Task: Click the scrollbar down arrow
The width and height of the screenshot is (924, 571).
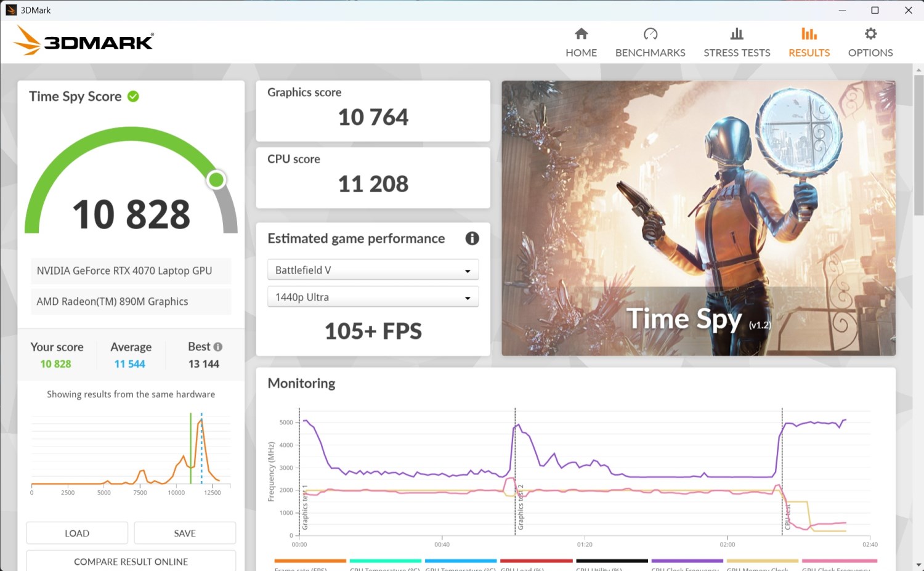Action: [918, 565]
